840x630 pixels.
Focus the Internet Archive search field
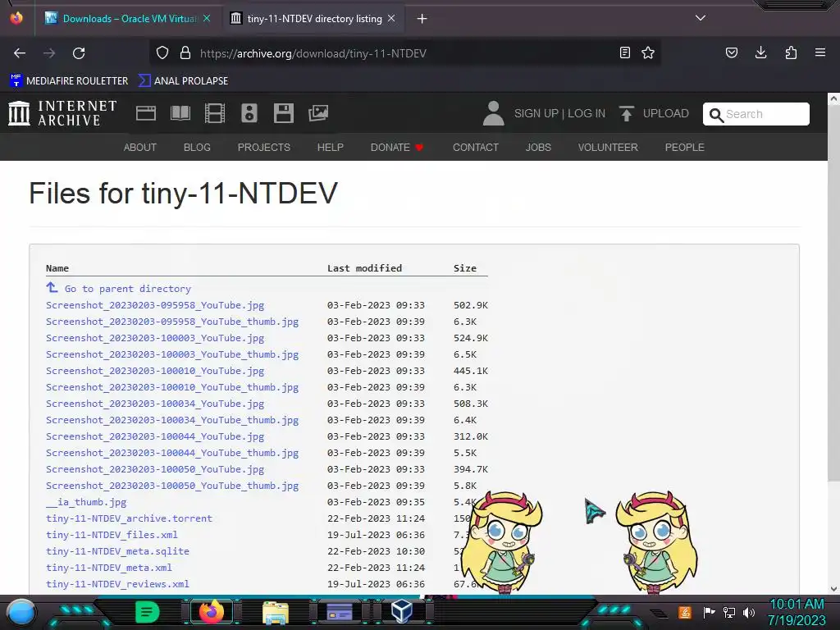[x=756, y=113]
